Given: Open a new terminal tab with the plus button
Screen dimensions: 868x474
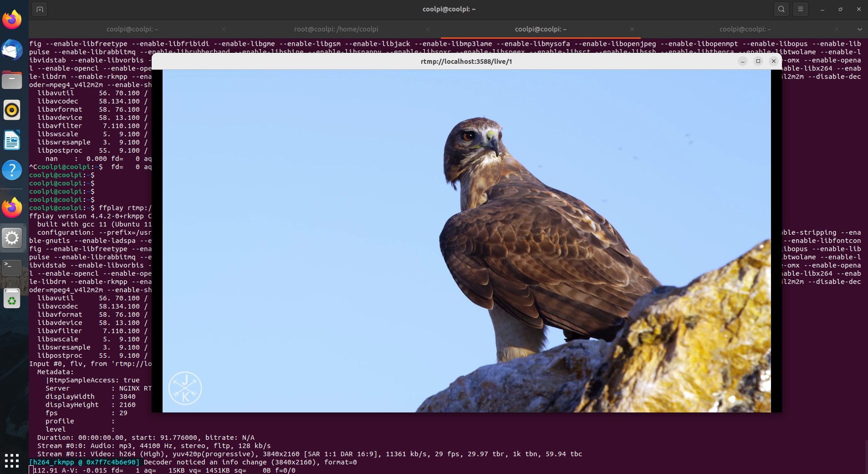Looking at the screenshot, I should point(40,9).
